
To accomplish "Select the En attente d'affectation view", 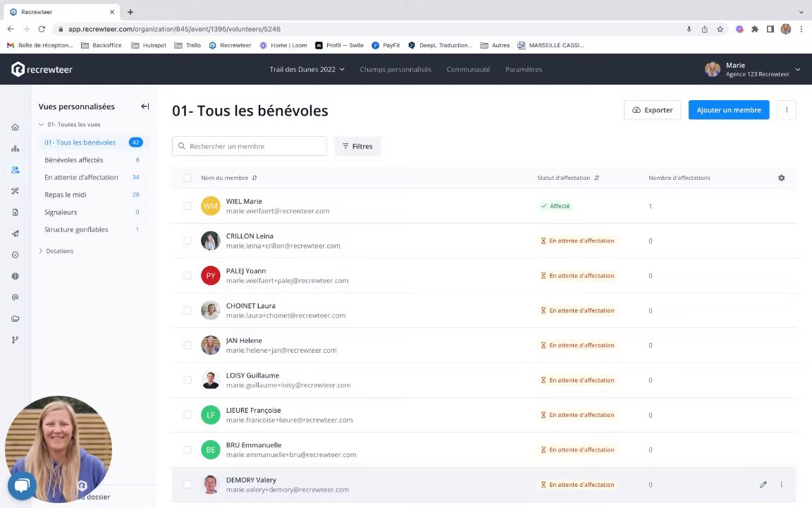I will pos(81,177).
